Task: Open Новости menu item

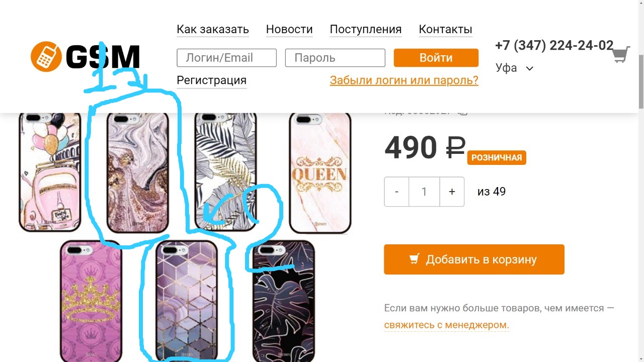Action: click(x=289, y=29)
